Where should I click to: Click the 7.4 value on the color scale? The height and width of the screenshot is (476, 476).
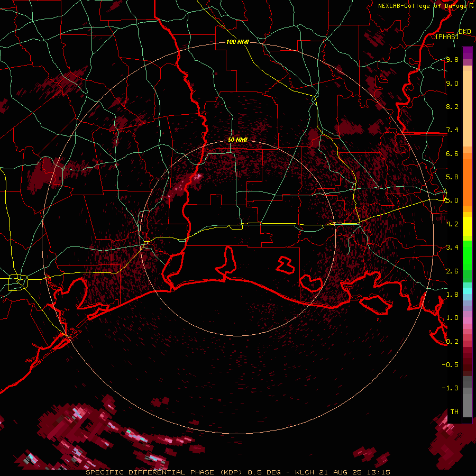click(x=452, y=130)
